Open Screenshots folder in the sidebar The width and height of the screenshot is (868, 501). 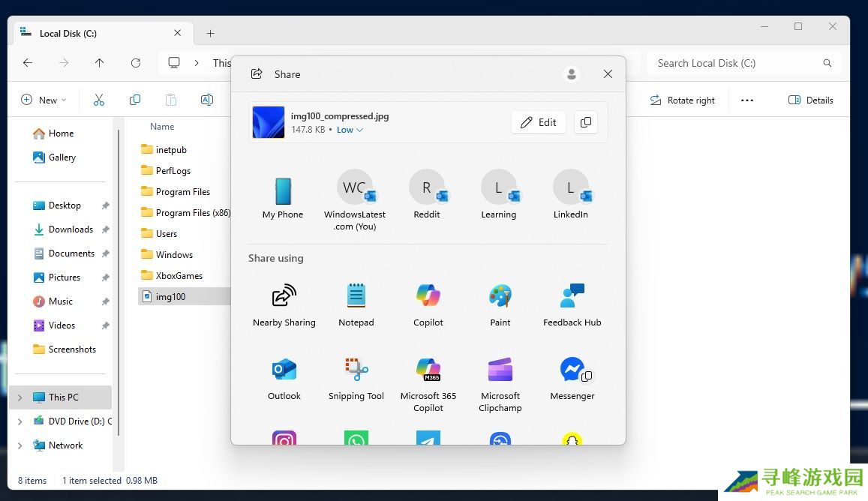tap(65, 349)
